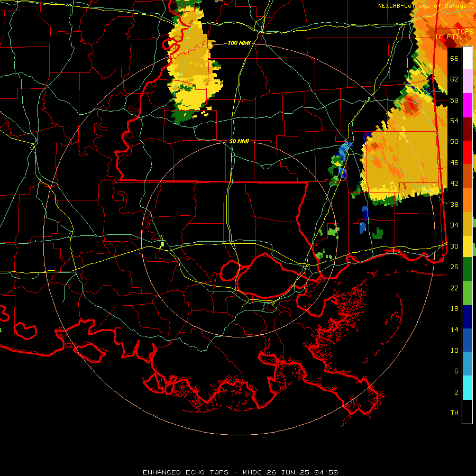476x476 pixels.
Task: Click the '38' legend value
Action: coord(454,204)
